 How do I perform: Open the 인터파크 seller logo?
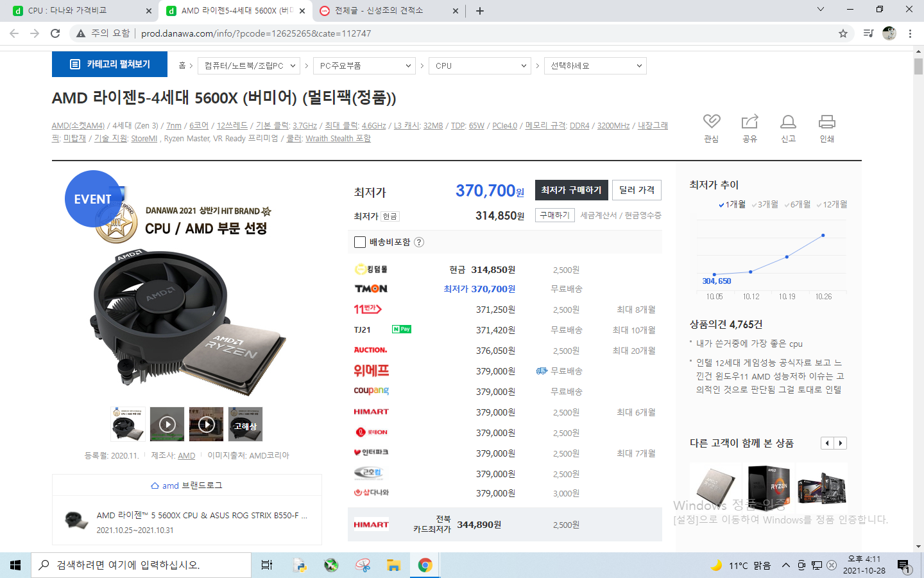click(x=371, y=452)
